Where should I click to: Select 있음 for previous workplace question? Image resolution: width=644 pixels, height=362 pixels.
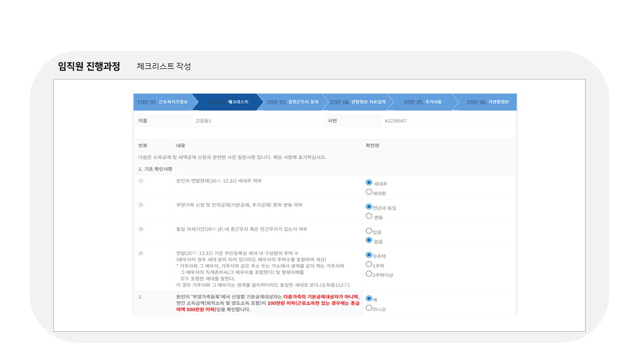point(369,231)
